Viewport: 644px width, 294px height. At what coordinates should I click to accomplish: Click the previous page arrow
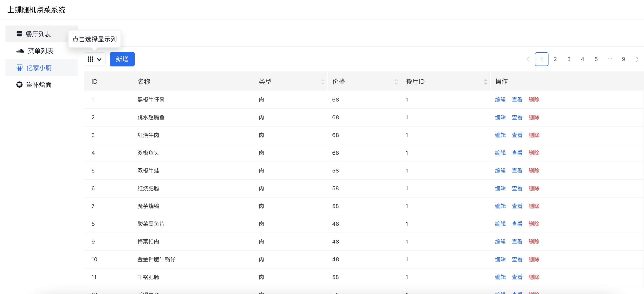click(x=528, y=59)
